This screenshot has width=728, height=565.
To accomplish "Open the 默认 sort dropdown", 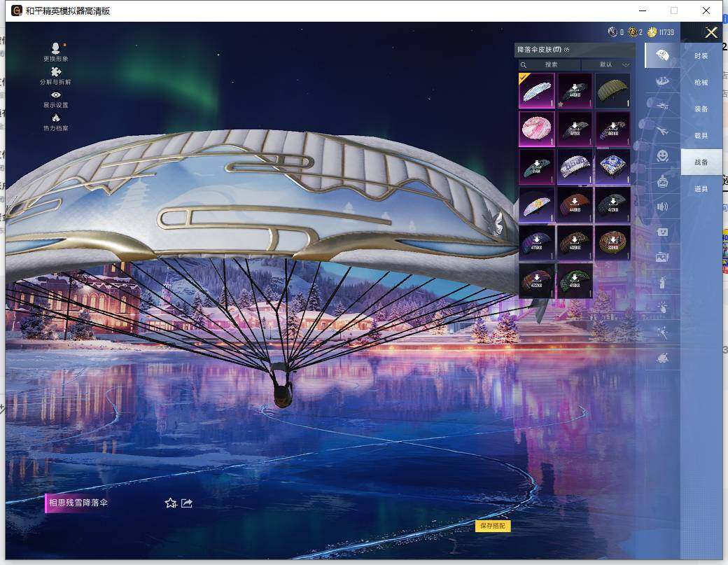I will pos(608,64).
